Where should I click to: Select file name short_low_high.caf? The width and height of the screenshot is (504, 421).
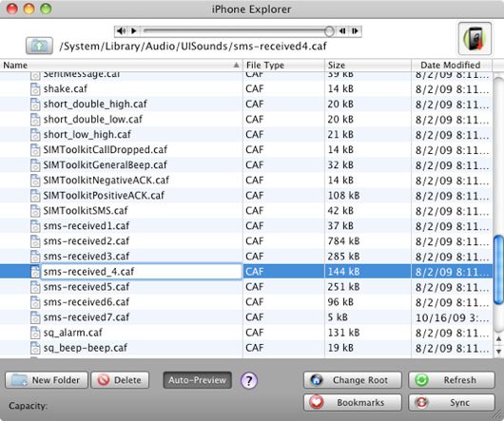[x=87, y=135]
